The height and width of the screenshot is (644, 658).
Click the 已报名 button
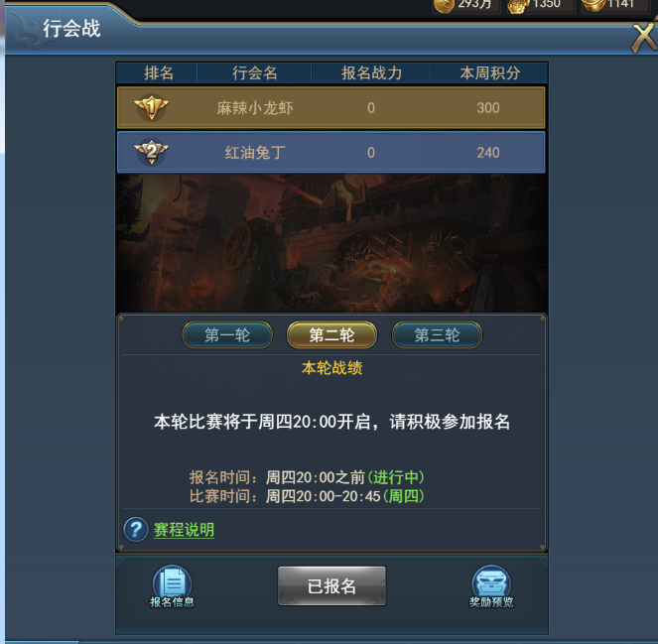(331, 585)
